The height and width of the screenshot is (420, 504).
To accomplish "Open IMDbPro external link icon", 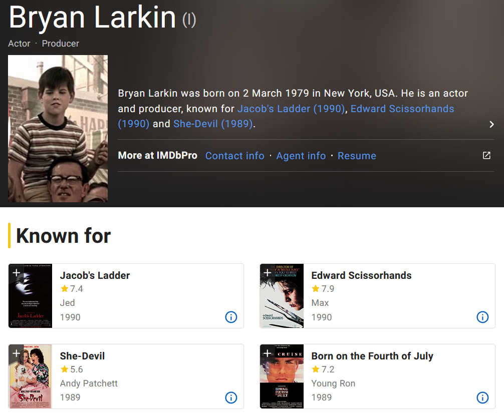I will pyautogui.click(x=486, y=156).
